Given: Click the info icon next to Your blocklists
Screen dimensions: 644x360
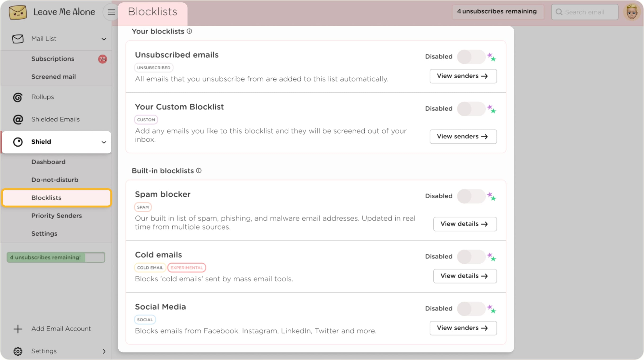Looking at the screenshot, I should coord(189,31).
